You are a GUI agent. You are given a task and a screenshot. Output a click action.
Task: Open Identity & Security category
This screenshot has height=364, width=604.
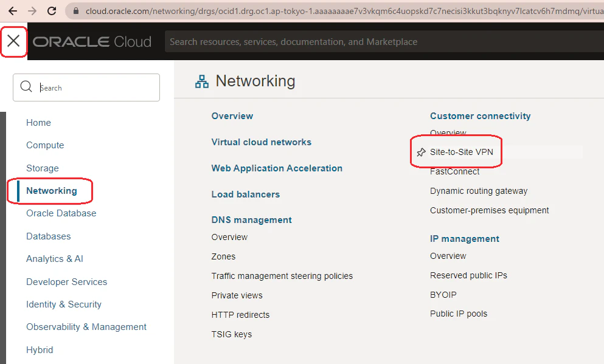(64, 304)
